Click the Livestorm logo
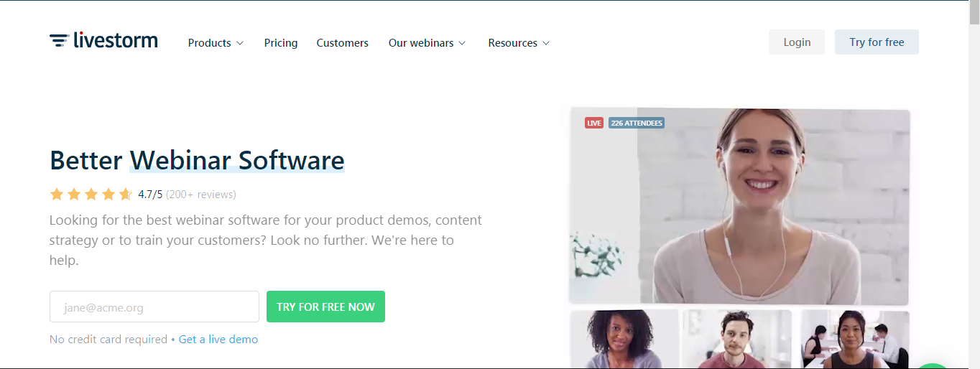The width and height of the screenshot is (980, 369). click(103, 41)
